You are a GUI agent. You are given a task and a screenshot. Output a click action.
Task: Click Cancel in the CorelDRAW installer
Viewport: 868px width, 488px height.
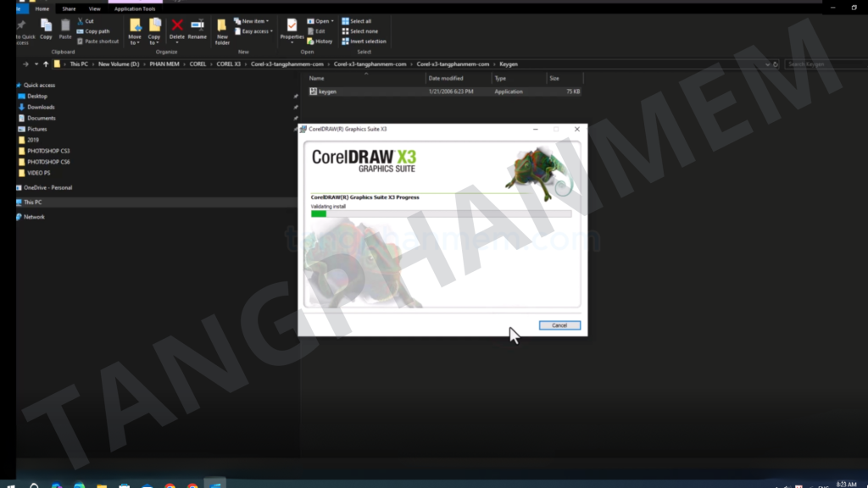tap(559, 325)
